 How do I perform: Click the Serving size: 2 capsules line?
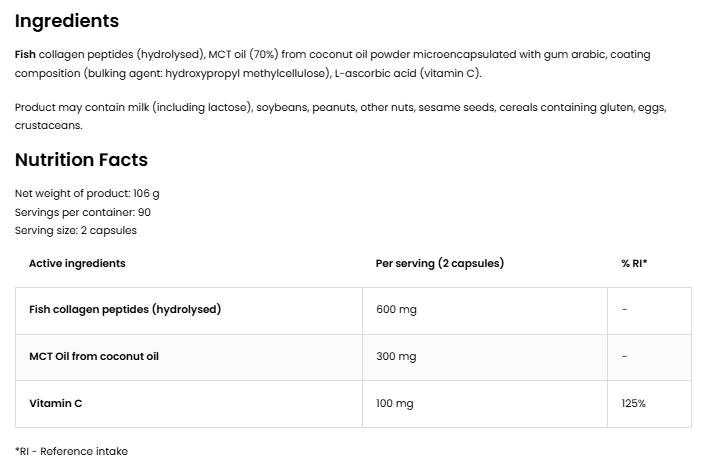(76, 230)
